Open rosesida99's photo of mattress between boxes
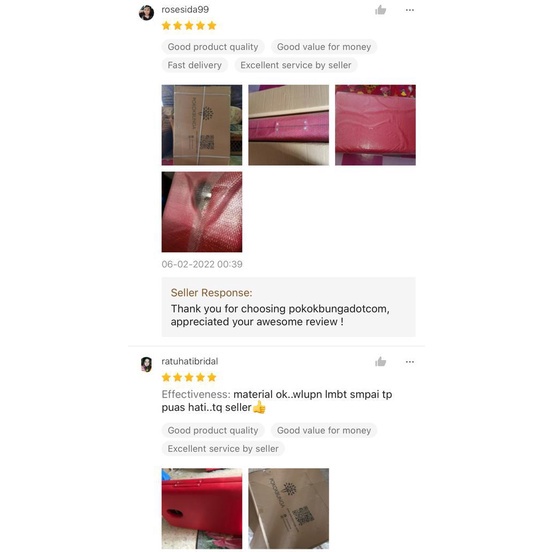Viewport: 552px width, 552px height. tap(288, 125)
